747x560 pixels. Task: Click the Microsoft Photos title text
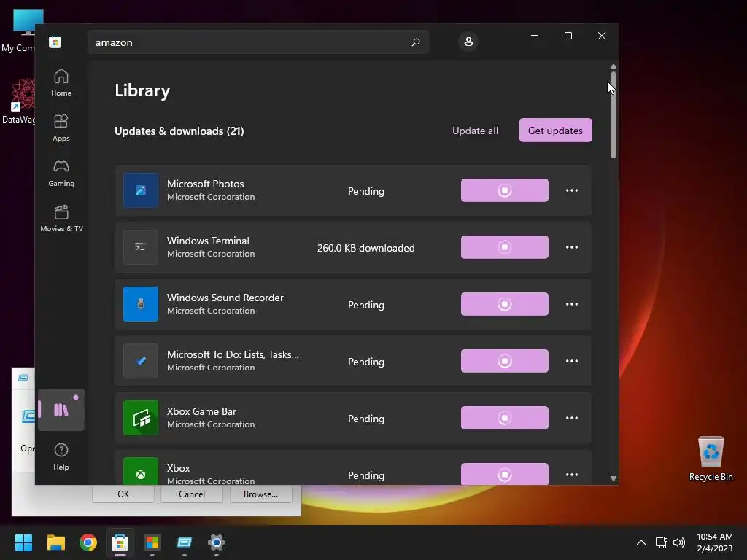[205, 184]
